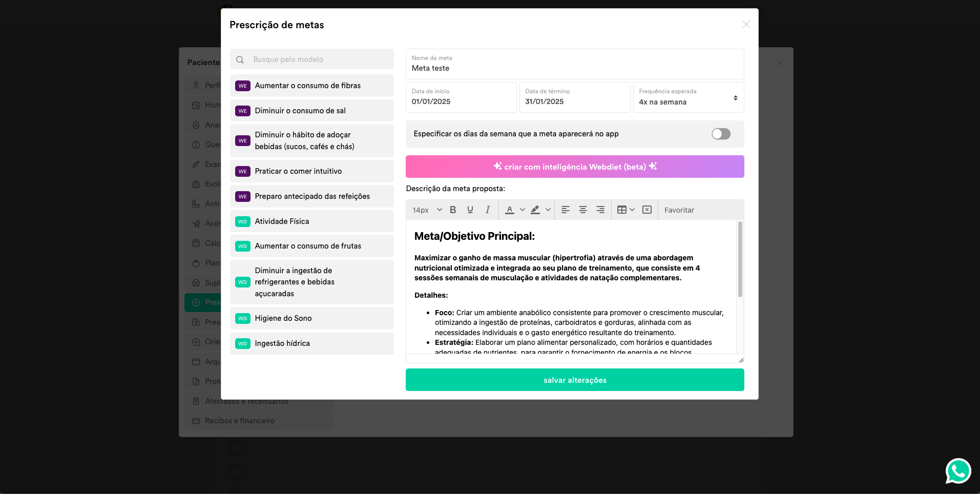Center align text in description editor
Image resolution: width=980 pixels, height=494 pixels.
583,210
